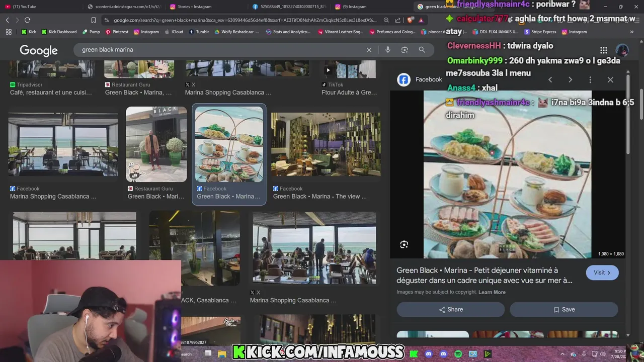Show hidden icons chevron in system tray

point(562,354)
